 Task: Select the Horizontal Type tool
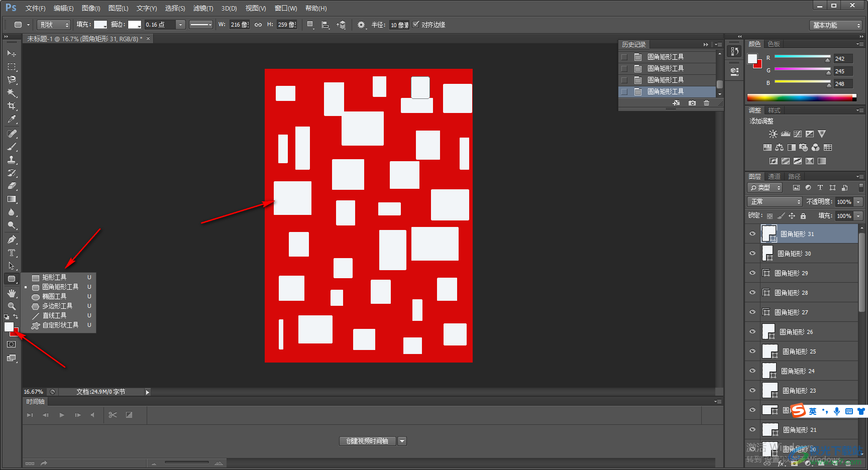click(x=12, y=253)
